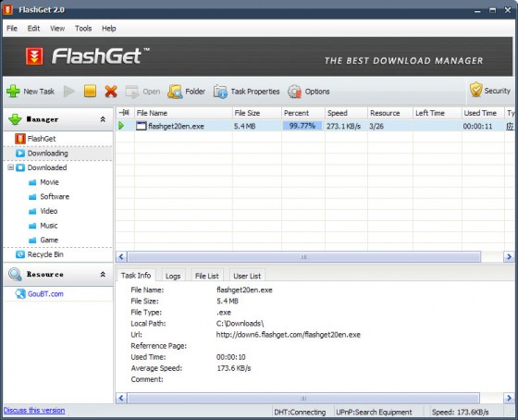Open the Game folder
Screen dimensions: 518x420
49,241
